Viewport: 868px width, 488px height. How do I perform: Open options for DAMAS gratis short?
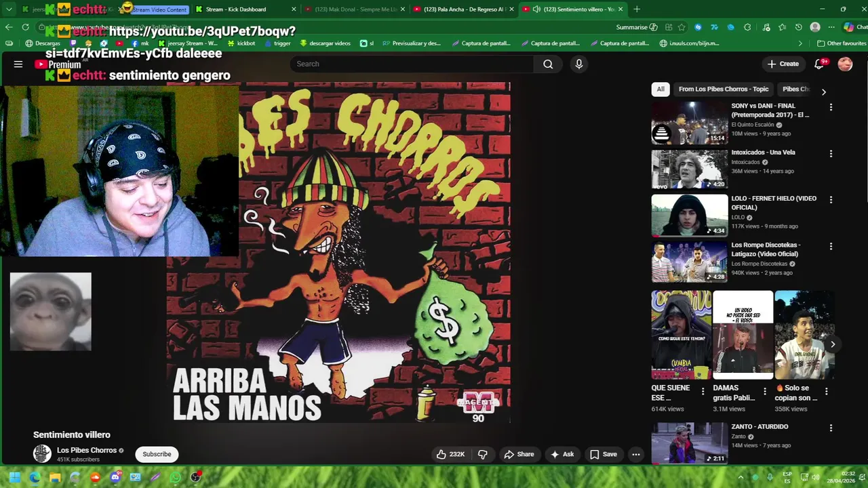[765, 391]
